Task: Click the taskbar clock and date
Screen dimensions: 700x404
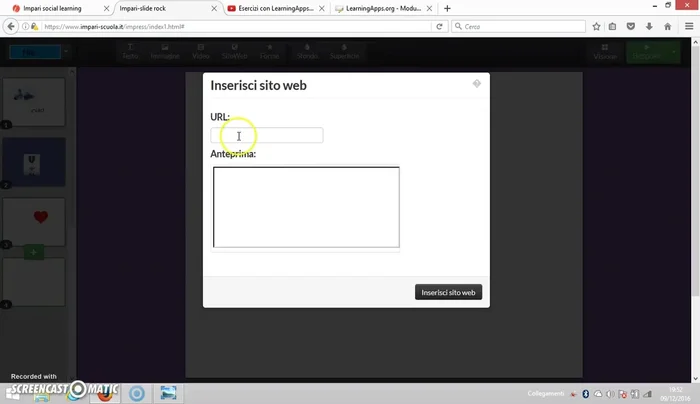Action: tap(676, 394)
